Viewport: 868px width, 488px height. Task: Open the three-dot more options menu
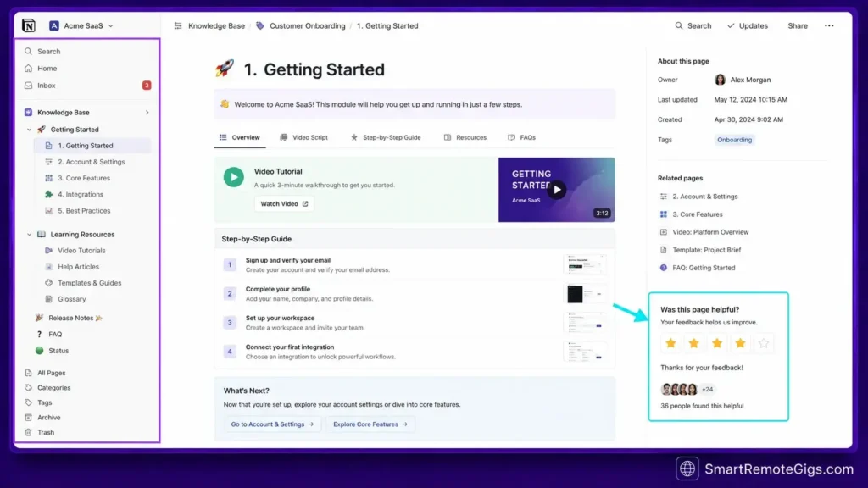[829, 26]
